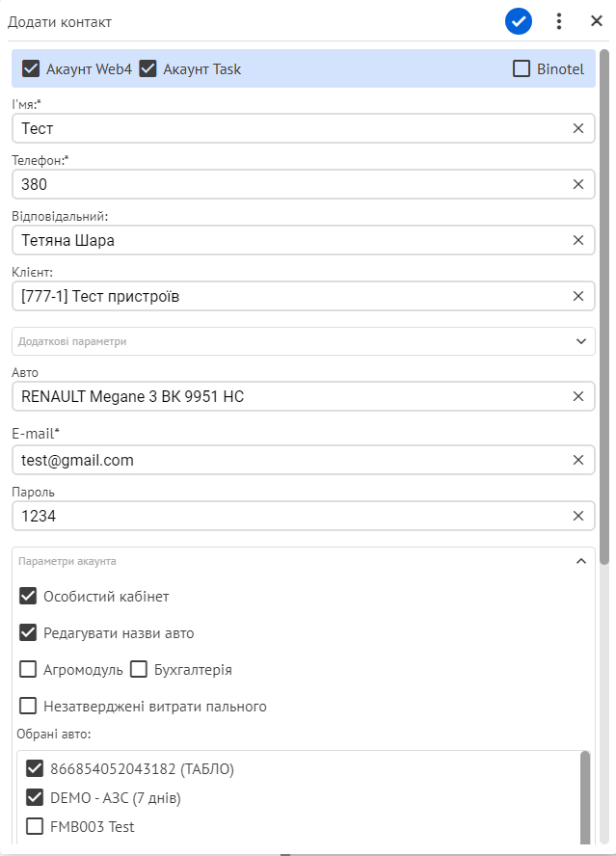
Task: Clear the Телефон field value
Action: coord(578,184)
